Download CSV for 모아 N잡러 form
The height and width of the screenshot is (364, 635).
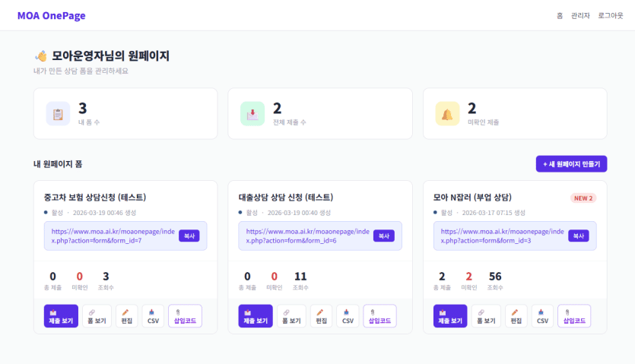542,315
